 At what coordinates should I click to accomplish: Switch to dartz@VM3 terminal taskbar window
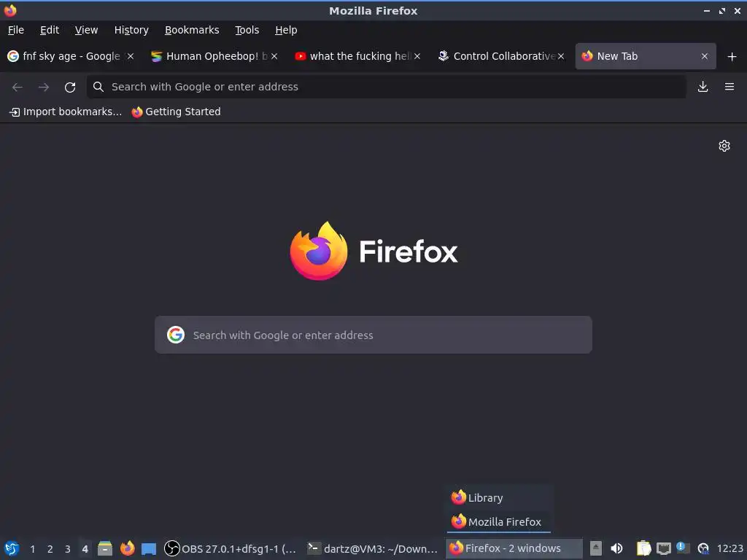(373, 548)
